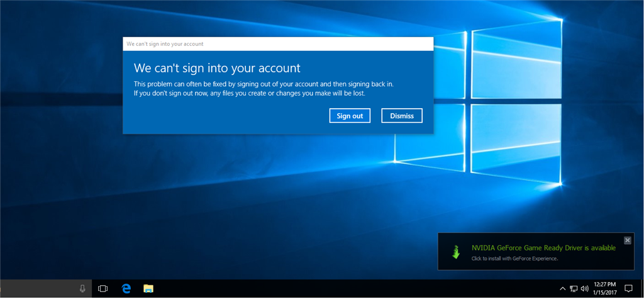
Task: Click the heading 'We can't sign into your account'
Action: (217, 68)
